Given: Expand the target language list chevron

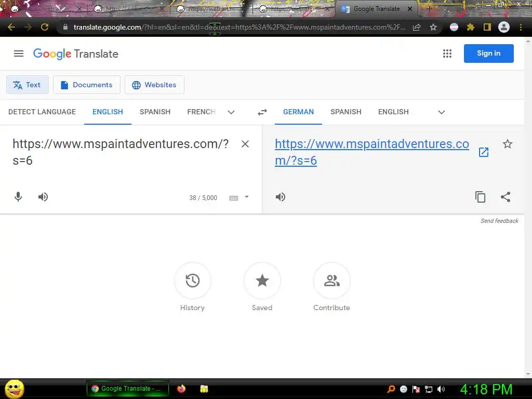Looking at the screenshot, I should pos(442,112).
